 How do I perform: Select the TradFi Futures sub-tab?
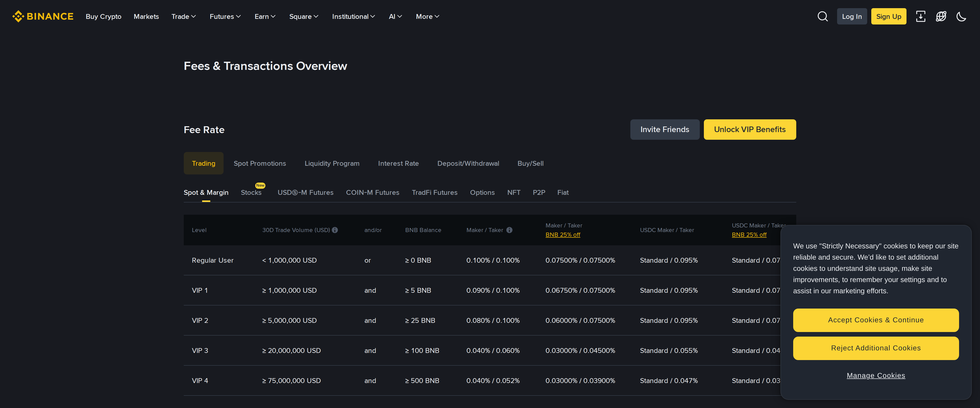tap(434, 193)
